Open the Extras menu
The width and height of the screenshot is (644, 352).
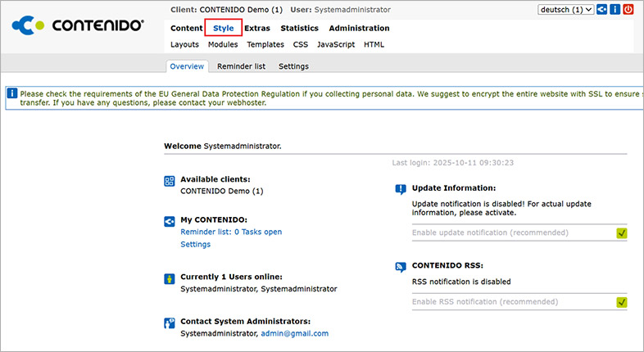point(257,28)
